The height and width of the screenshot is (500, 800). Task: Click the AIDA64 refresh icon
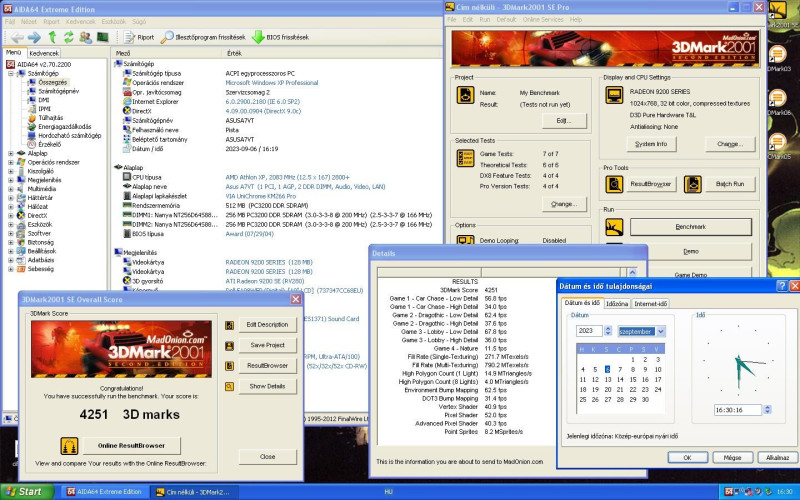pyautogui.click(x=68, y=37)
